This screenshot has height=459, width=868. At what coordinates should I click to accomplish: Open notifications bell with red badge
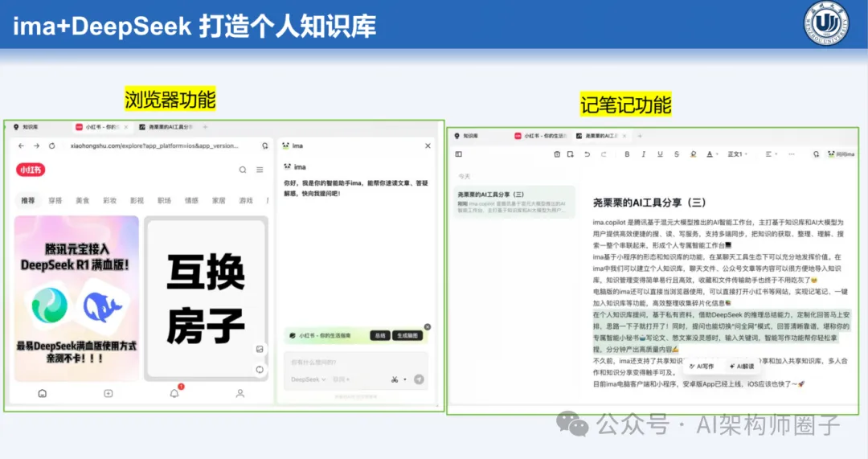point(174,393)
